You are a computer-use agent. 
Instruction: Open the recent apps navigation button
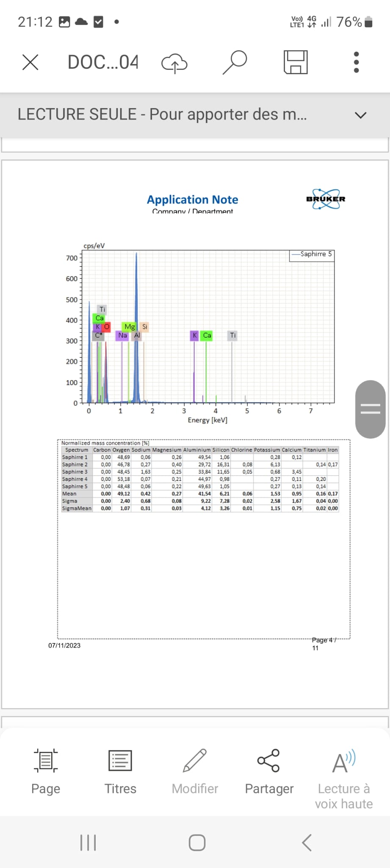pos(88,843)
